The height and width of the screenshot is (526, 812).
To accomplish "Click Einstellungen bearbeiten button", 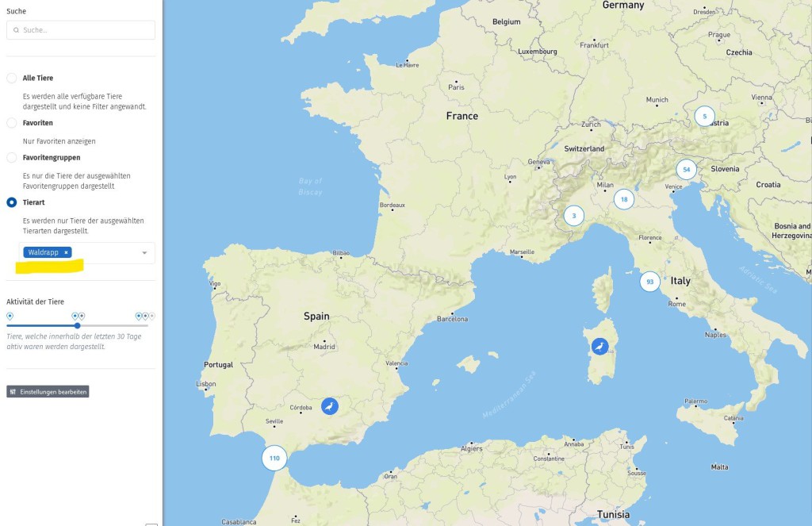I will 48,391.
